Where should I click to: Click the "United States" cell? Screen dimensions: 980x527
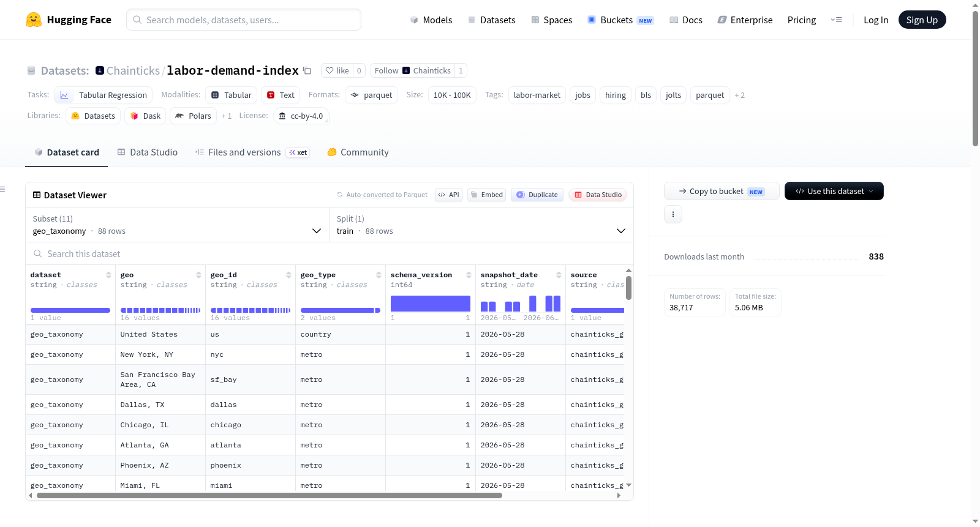click(x=160, y=334)
